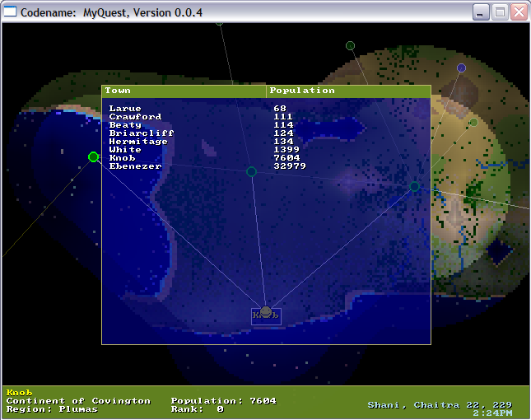The height and width of the screenshot is (420, 531).
Task: Click the dark green node near the top of the map
Action: click(350, 45)
